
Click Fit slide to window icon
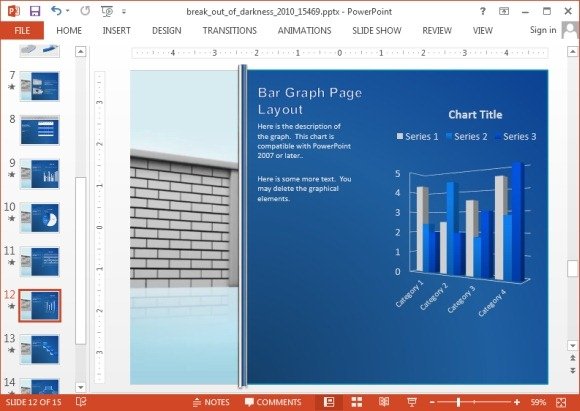coord(561,402)
